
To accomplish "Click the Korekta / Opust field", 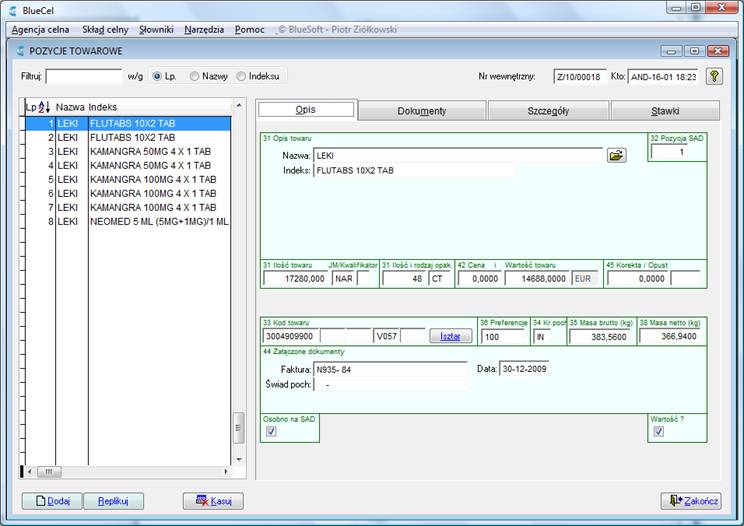I will click(x=638, y=278).
